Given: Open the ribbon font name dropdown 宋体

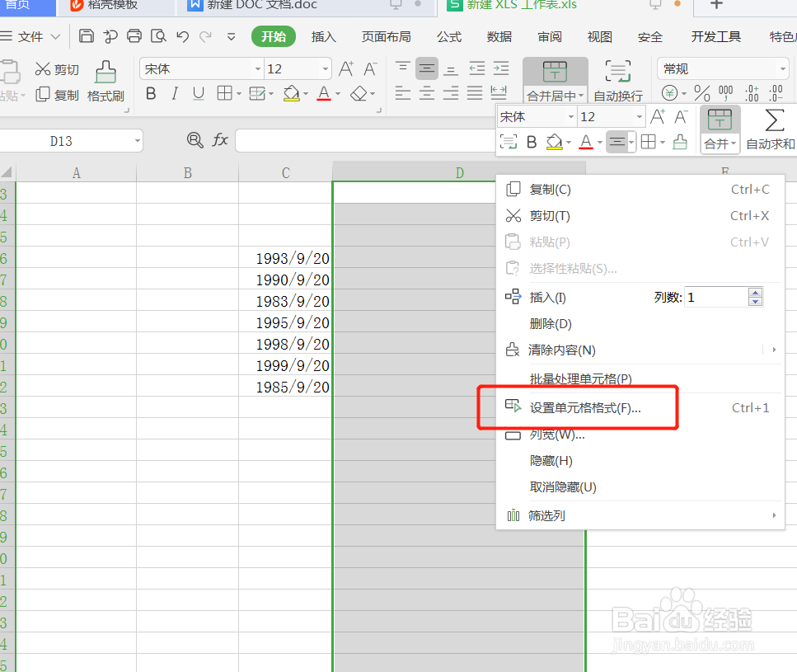Looking at the screenshot, I should tap(258, 68).
